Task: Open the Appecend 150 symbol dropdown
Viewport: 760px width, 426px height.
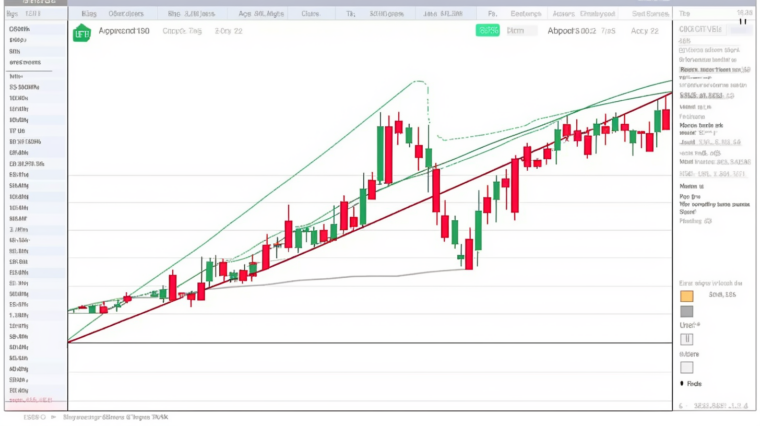Action: pos(124,32)
